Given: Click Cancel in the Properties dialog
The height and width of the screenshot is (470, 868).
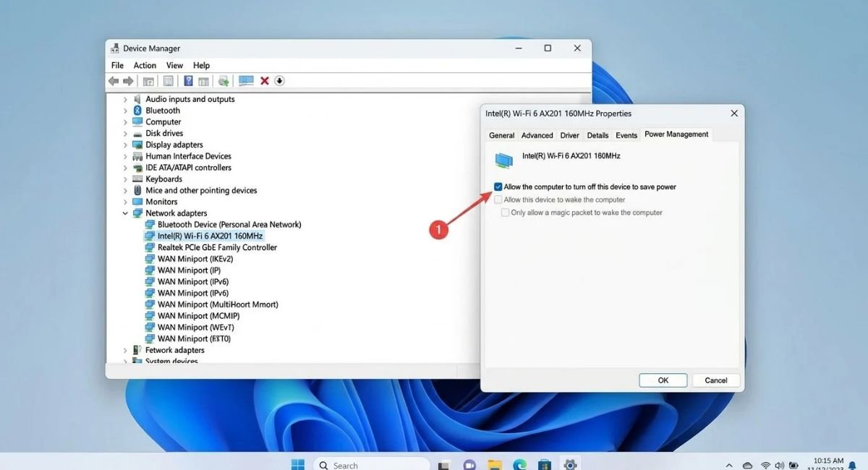Looking at the screenshot, I should click(x=716, y=380).
